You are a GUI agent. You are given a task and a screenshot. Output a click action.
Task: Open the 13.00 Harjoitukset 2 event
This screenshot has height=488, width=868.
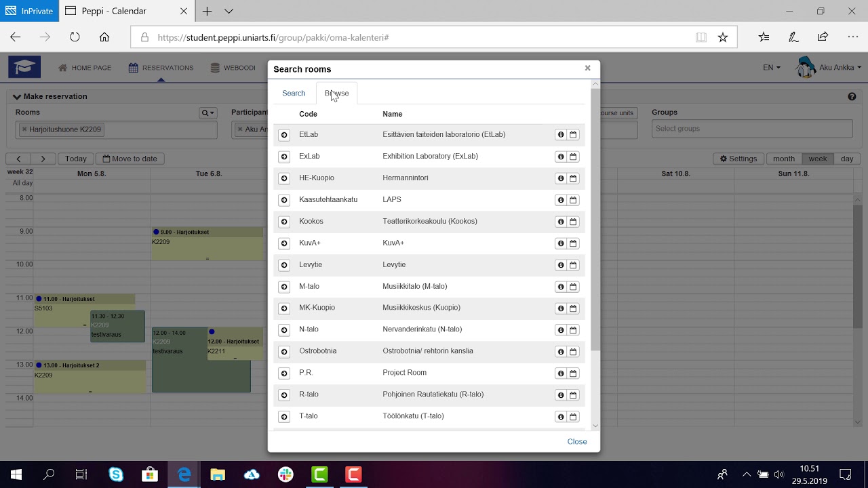pos(90,376)
